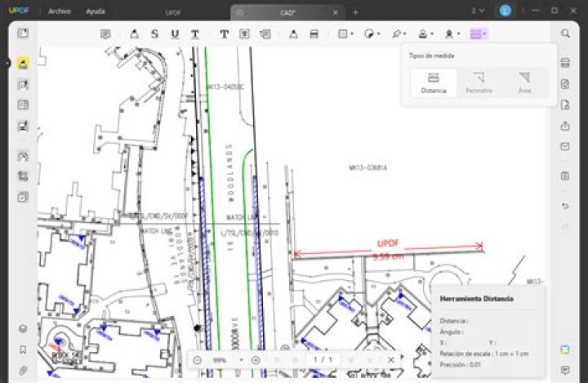
Task: Click the page number field
Action: (323, 360)
